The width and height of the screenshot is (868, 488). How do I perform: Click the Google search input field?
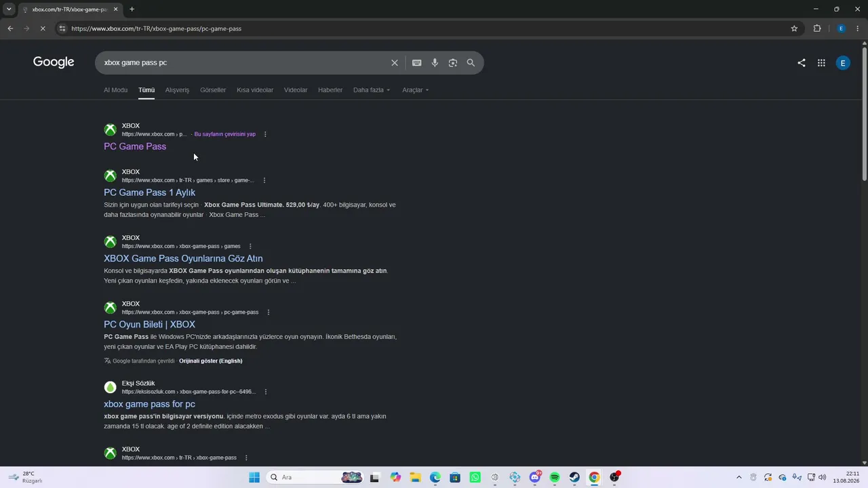(243, 62)
